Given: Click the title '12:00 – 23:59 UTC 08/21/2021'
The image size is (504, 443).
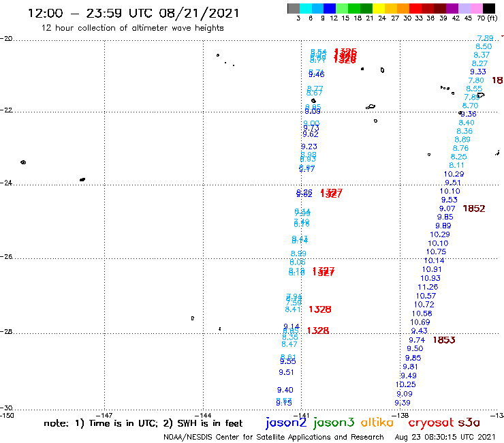Looking at the screenshot, I should pos(133,14).
